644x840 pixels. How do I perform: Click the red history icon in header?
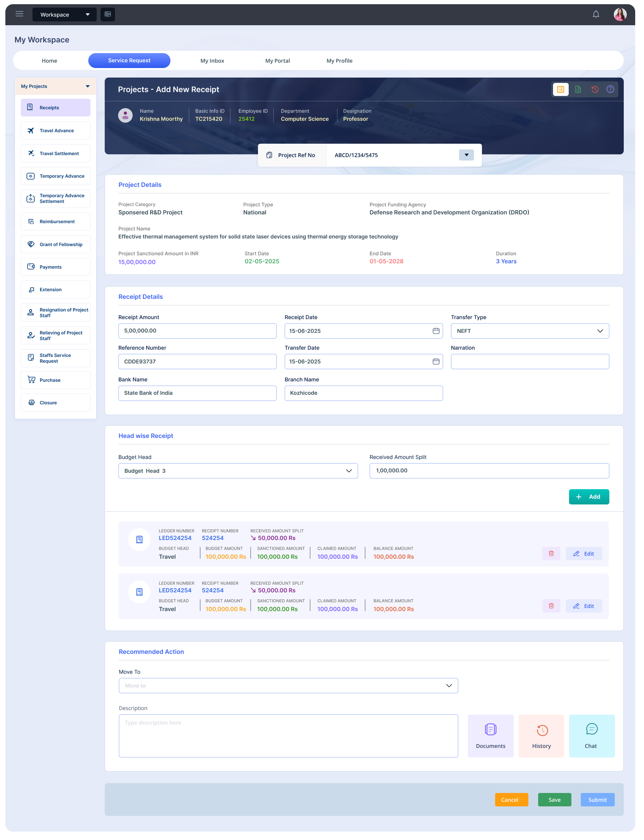595,89
